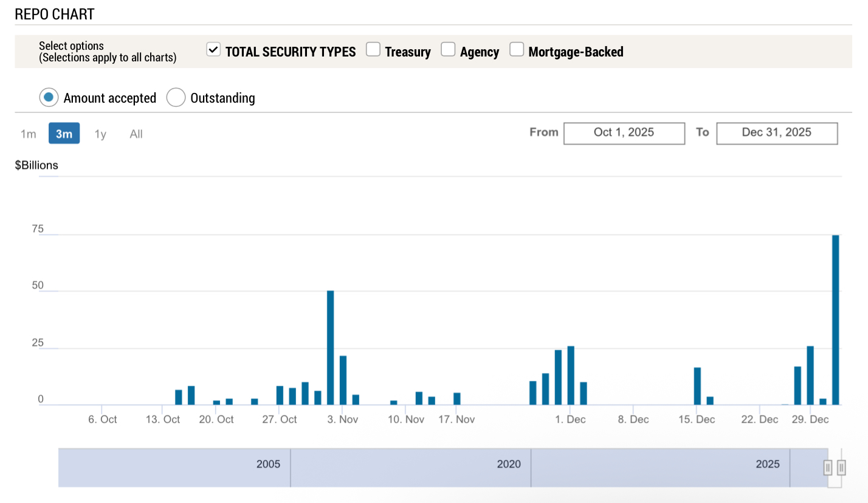
Task: Uncheck the TOTAL SECURITY TYPES checkbox
Action: [213, 50]
